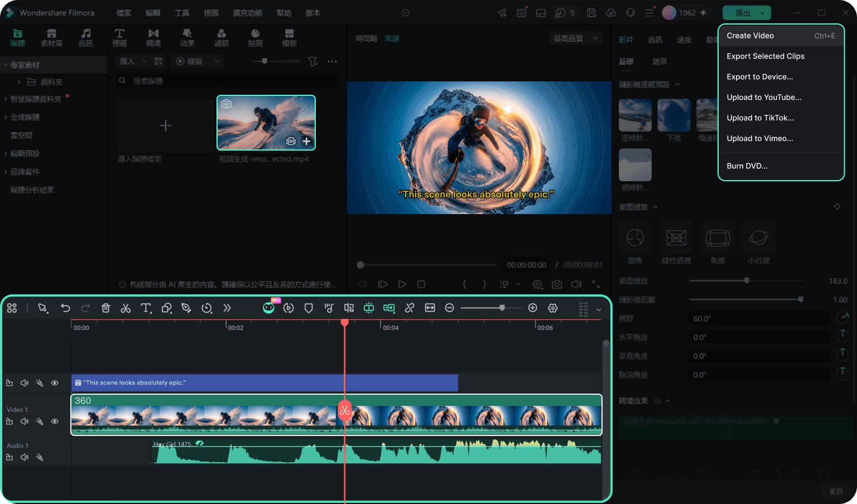Select the 魚眼 fisheye projection
This screenshot has width=857, height=504.
point(718,243)
